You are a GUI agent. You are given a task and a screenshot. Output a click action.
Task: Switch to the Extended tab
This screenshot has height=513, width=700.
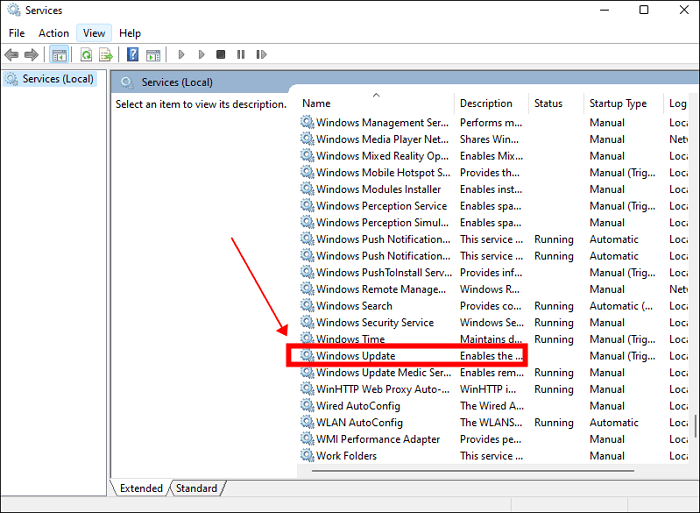[141, 488]
